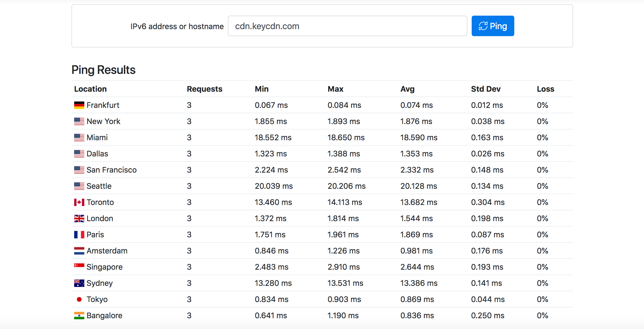Select the San Francisco location name
Image resolution: width=644 pixels, height=329 pixels.
pyautogui.click(x=112, y=170)
